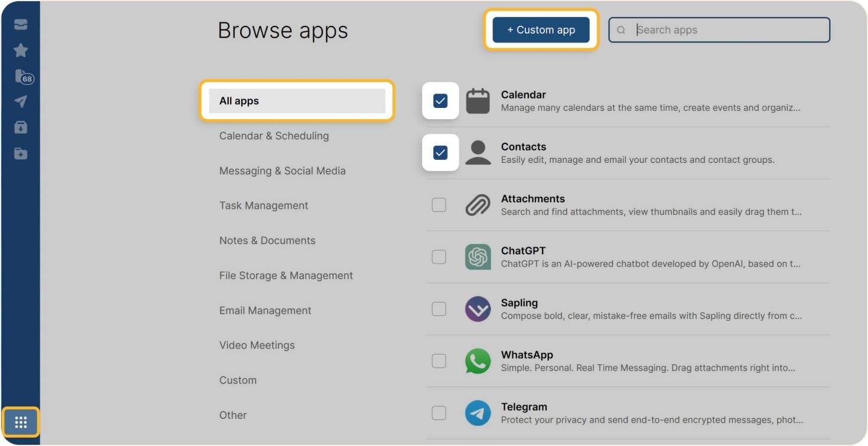The width and height of the screenshot is (868, 446).
Task: Enable the Attachments app checkbox
Action: coord(439,205)
